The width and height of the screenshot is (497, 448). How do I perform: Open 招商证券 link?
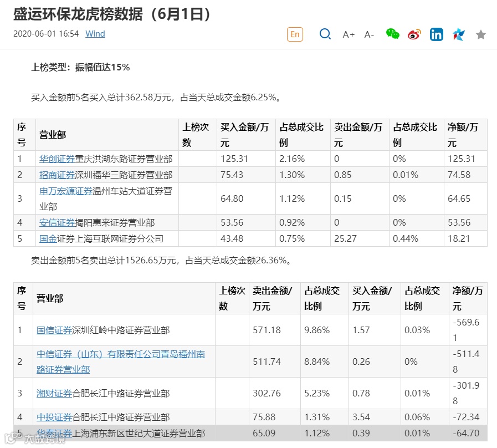(x=57, y=175)
